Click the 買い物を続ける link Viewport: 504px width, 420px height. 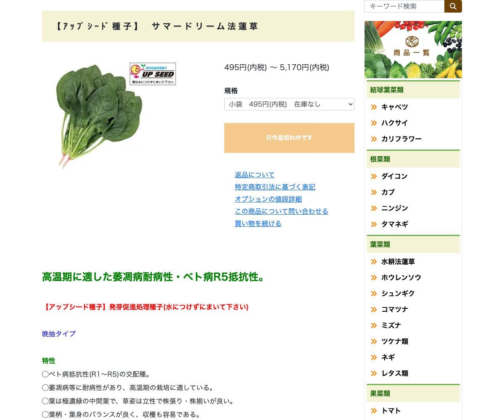click(x=258, y=223)
